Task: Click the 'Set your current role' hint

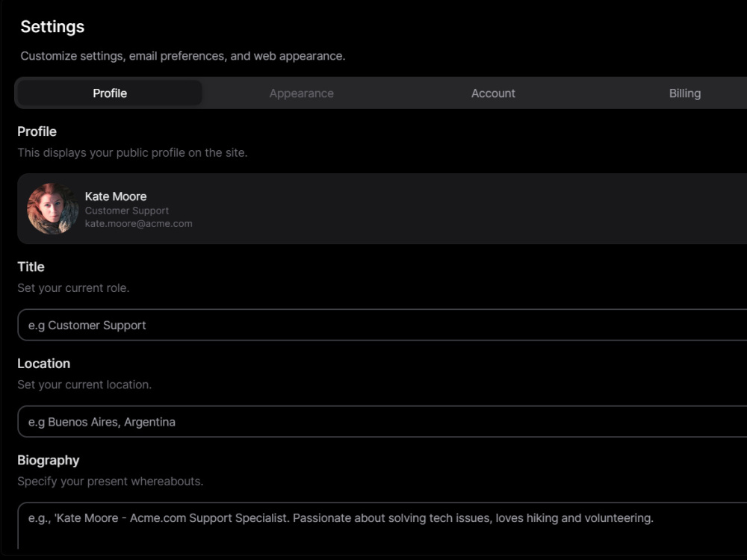Action: (x=73, y=287)
